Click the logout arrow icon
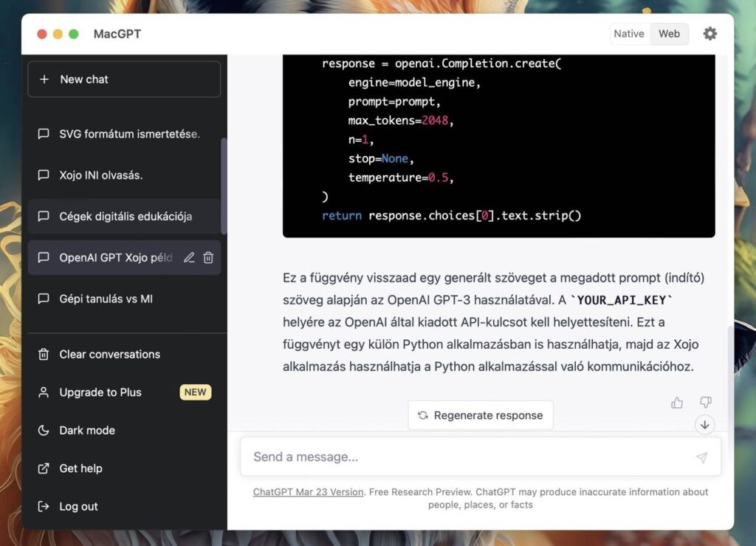Viewport: 756px width, 546px height. pyautogui.click(x=44, y=506)
